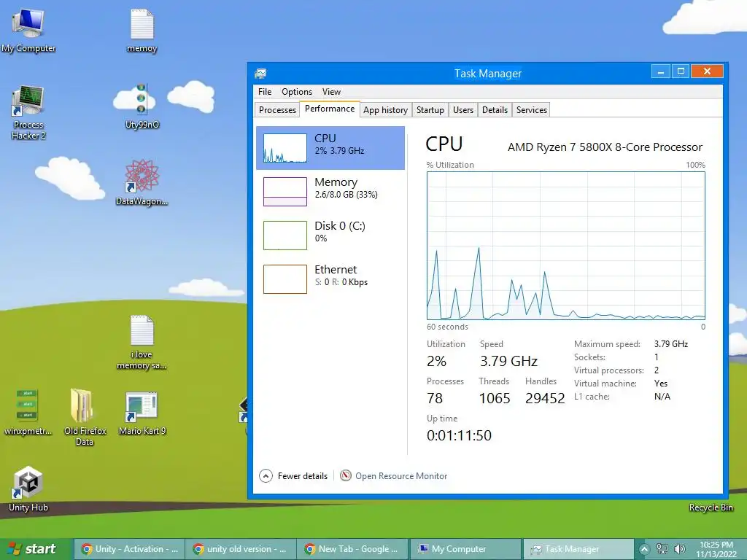The height and width of the screenshot is (560, 747).
Task: Select the Ethernet performance entry
Action: (330, 279)
